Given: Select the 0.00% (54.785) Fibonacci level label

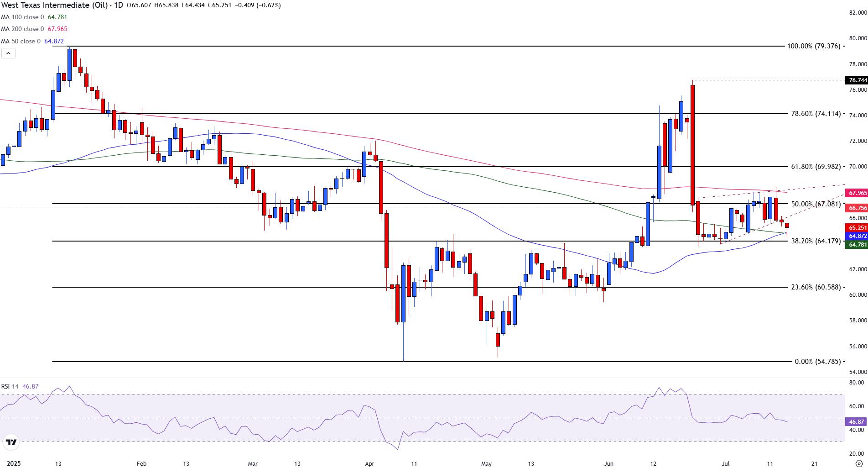Looking at the screenshot, I should [x=817, y=362].
